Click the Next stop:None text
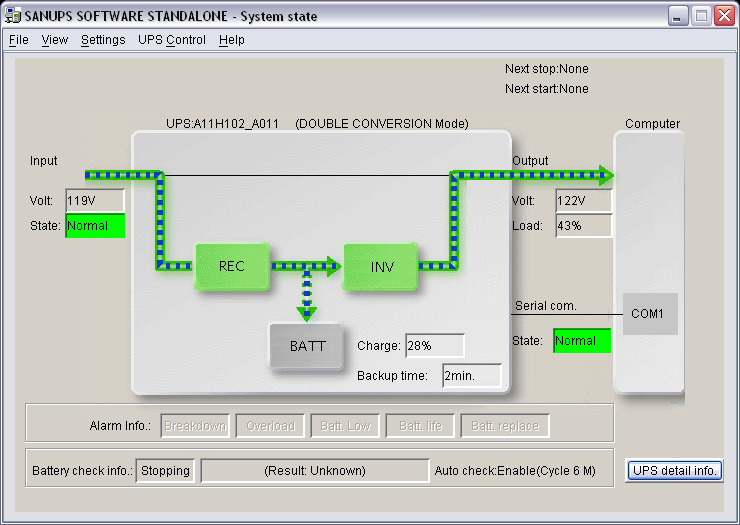This screenshot has height=525, width=740. point(547,69)
